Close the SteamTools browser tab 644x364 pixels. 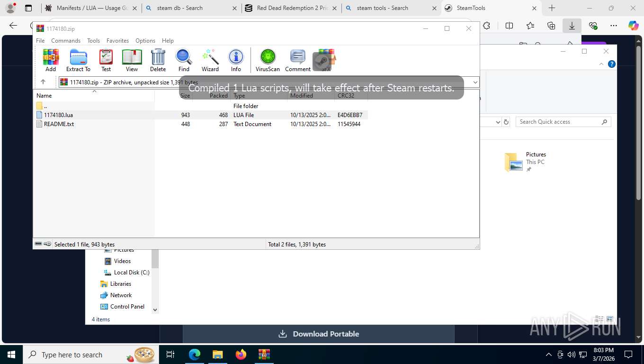534,8
